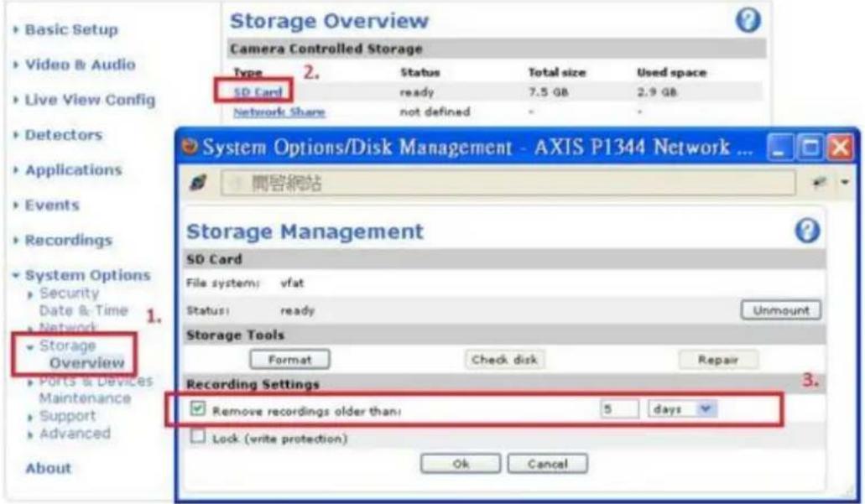Click the '2.9 GB' used space value

point(656,92)
